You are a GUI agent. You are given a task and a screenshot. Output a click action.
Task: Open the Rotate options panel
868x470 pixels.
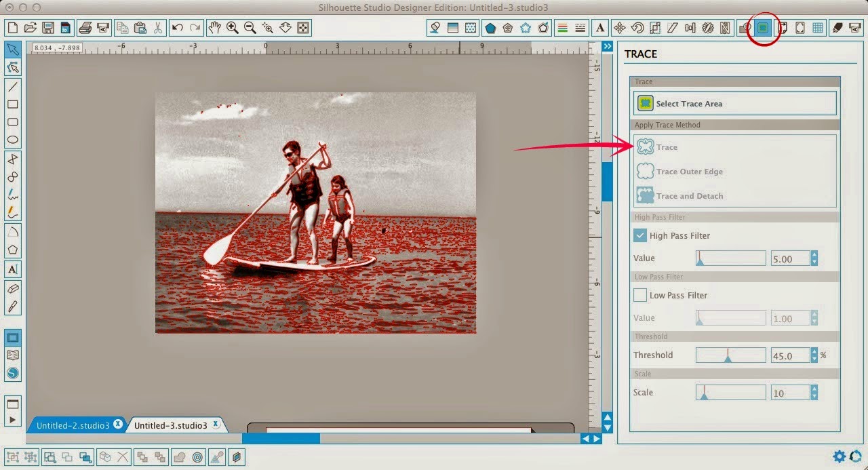coord(638,28)
